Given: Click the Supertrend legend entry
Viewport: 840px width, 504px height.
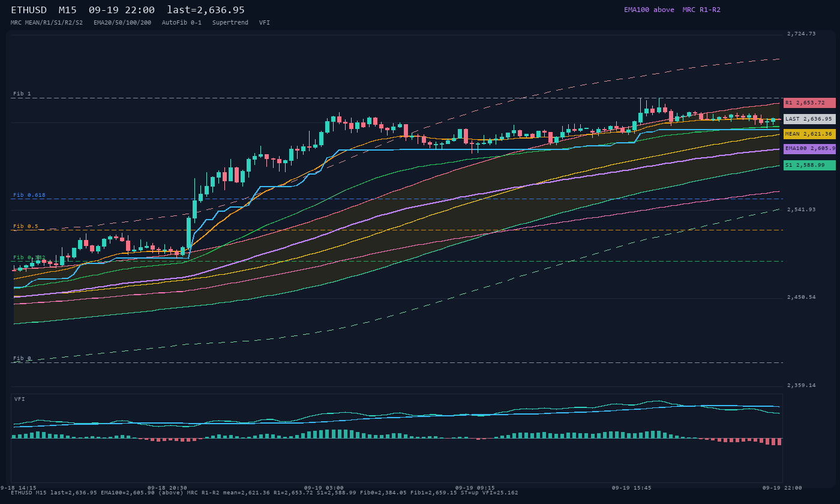Looking at the screenshot, I should (x=230, y=22).
